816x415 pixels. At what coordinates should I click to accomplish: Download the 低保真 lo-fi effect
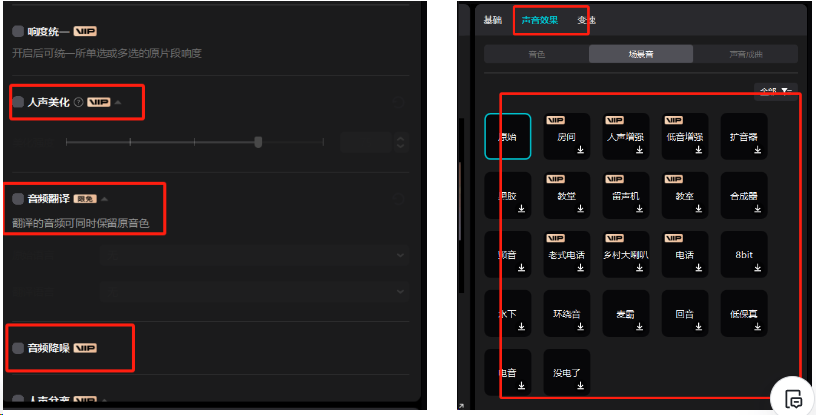[x=758, y=327]
